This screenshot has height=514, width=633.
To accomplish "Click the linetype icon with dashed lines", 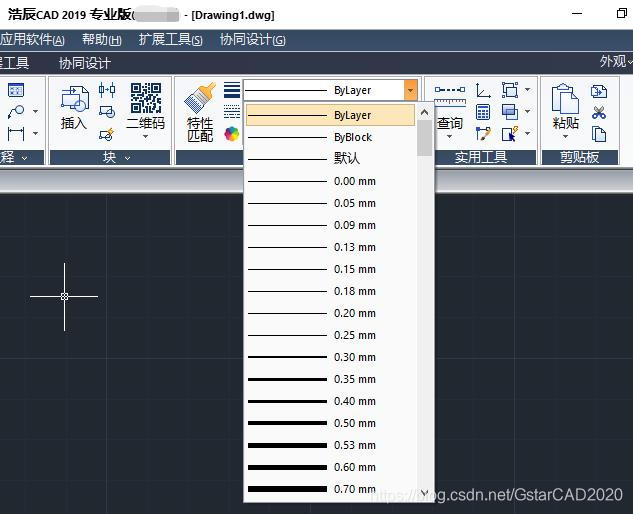I will 232,111.
